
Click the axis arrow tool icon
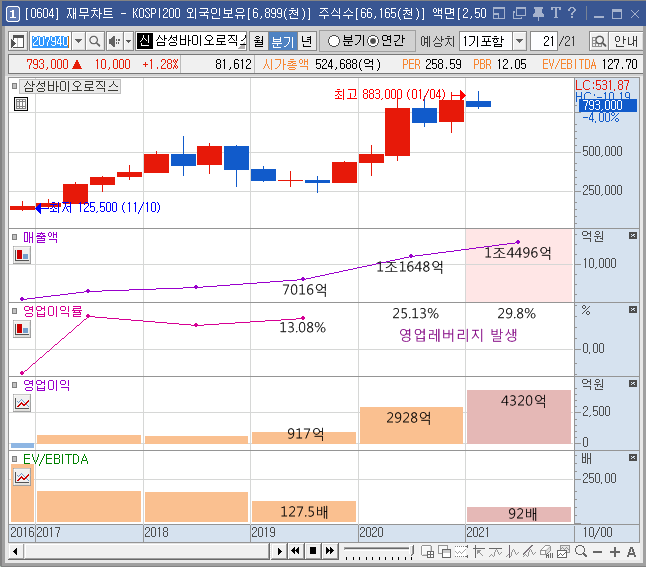(x=478, y=552)
